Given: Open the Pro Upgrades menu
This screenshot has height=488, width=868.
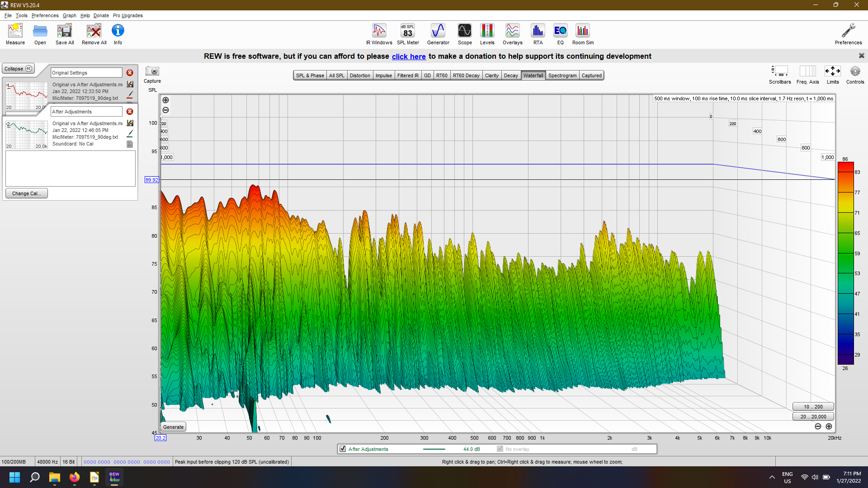Looking at the screenshot, I should [x=128, y=15].
